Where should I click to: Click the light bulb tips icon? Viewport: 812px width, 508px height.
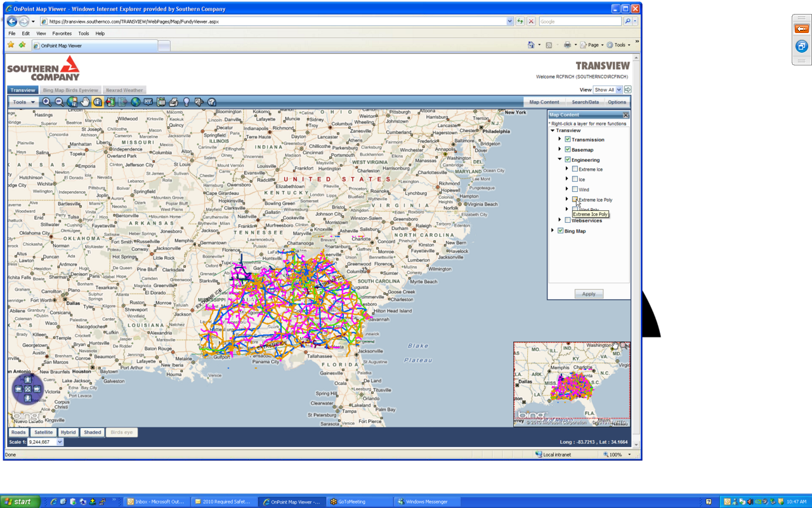(187, 102)
